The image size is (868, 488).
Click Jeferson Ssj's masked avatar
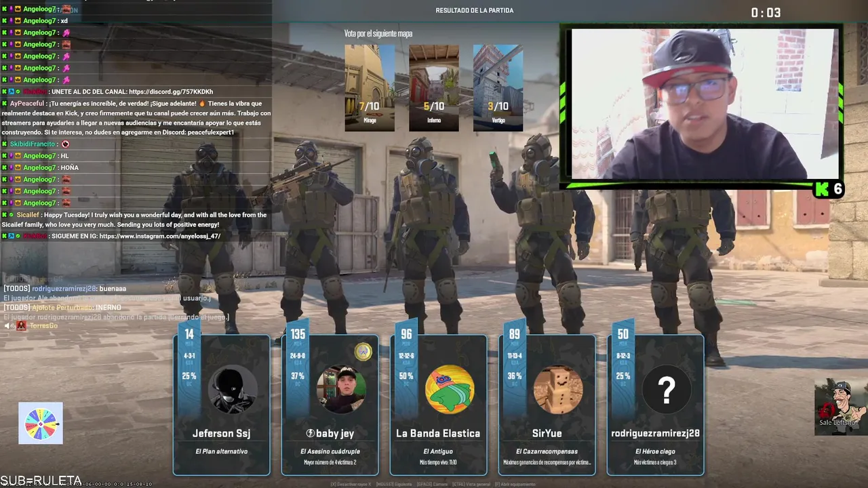(x=233, y=389)
